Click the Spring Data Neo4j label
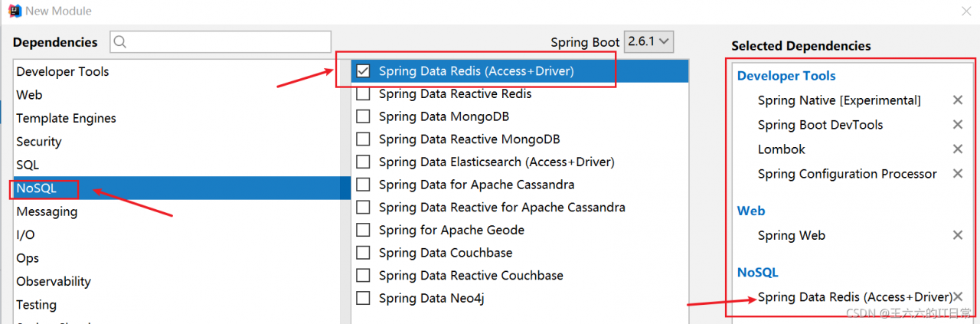The image size is (980, 324). click(431, 298)
